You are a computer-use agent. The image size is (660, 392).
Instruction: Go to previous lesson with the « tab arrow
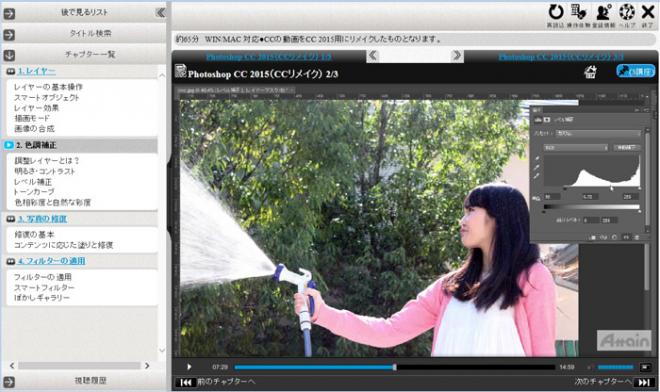click(373, 56)
